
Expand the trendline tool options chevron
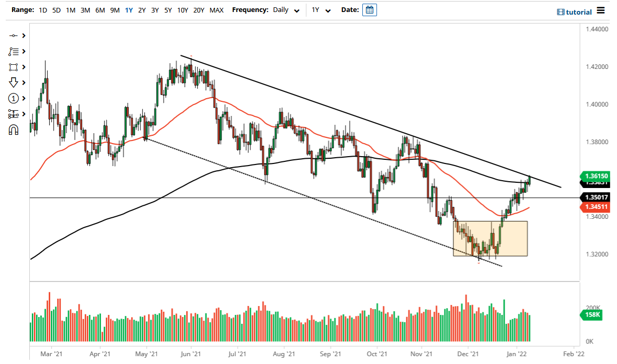click(x=23, y=36)
